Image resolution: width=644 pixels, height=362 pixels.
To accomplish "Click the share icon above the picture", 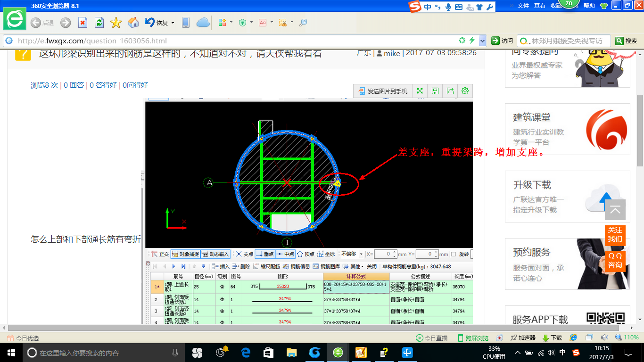I will pyautogui.click(x=450, y=91).
